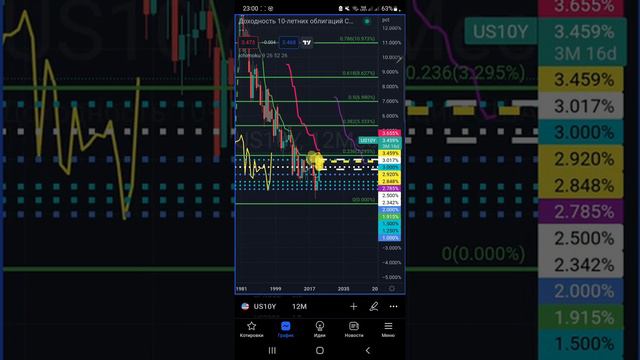Click the pct scale unit label
640x360 pixels.
point(385,20)
